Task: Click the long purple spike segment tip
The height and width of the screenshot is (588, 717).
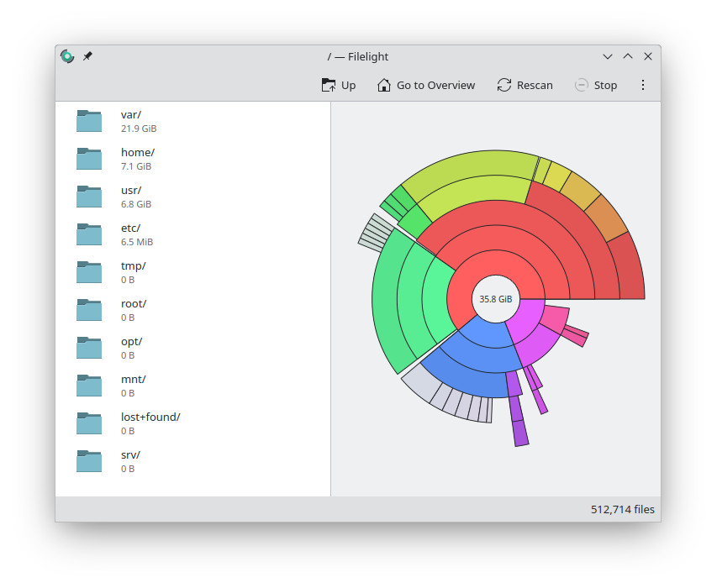Action: coord(521,433)
